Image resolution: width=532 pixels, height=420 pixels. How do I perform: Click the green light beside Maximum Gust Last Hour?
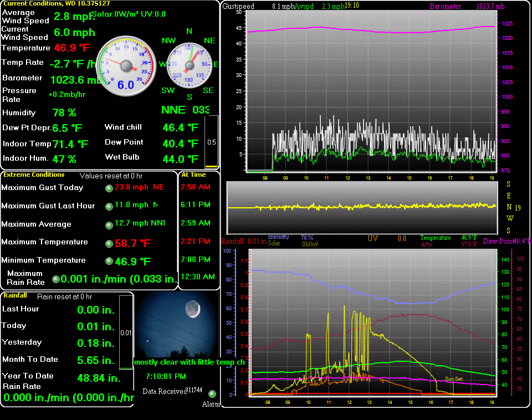109,206
